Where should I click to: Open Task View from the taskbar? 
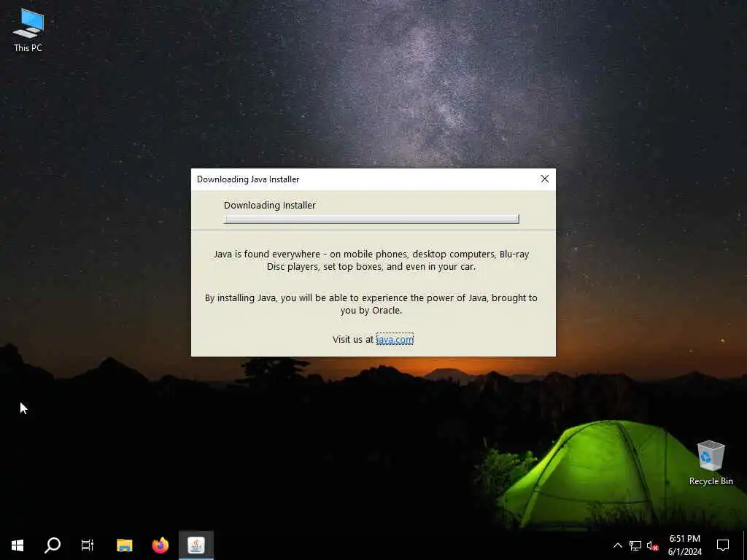tap(88, 545)
